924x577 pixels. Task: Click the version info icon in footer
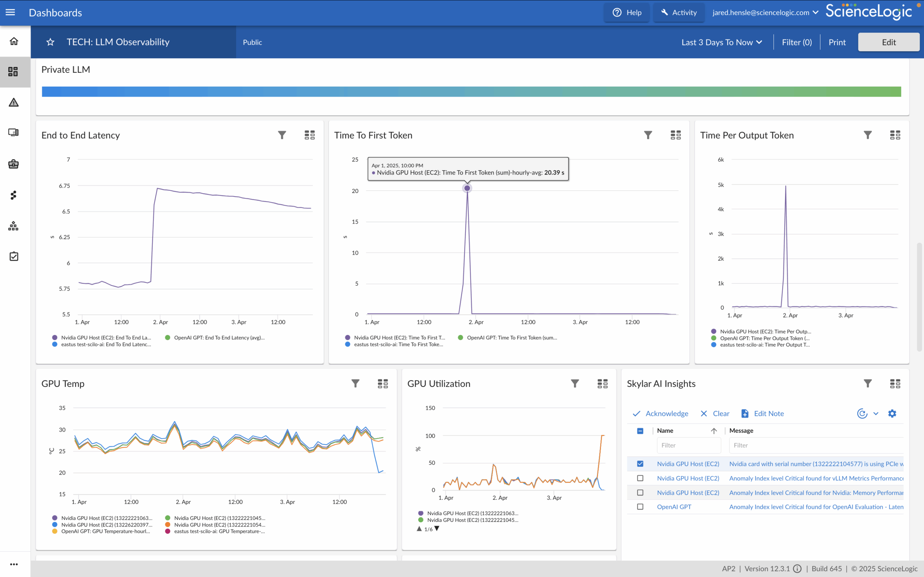[797, 569]
